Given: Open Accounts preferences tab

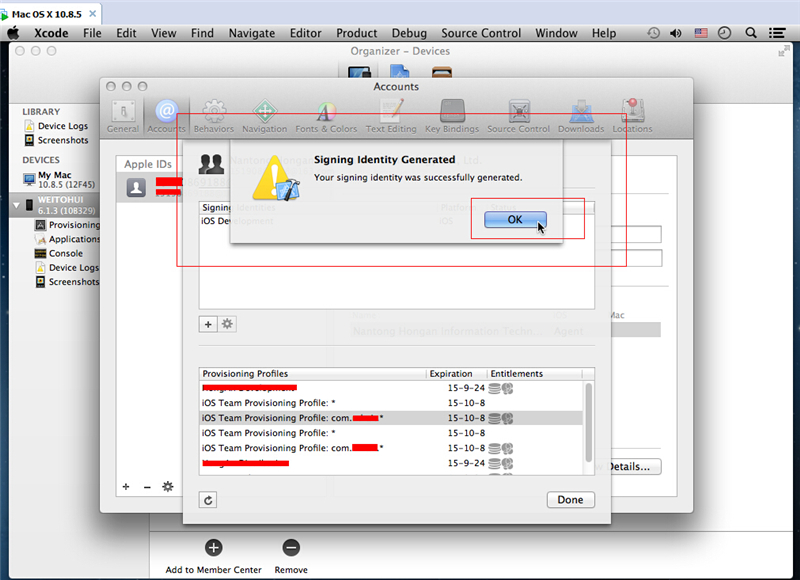Looking at the screenshot, I should (166, 117).
